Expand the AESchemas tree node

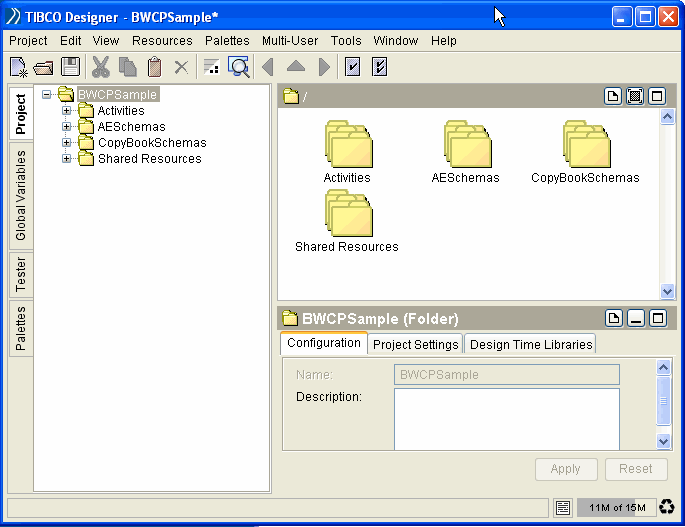66,127
